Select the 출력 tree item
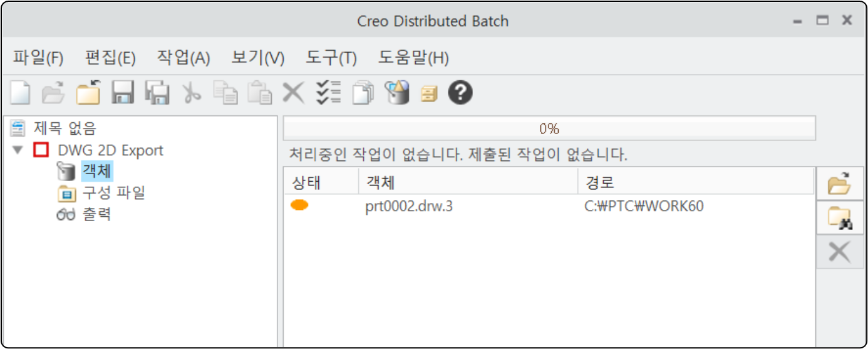The image size is (868, 349). [x=97, y=214]
